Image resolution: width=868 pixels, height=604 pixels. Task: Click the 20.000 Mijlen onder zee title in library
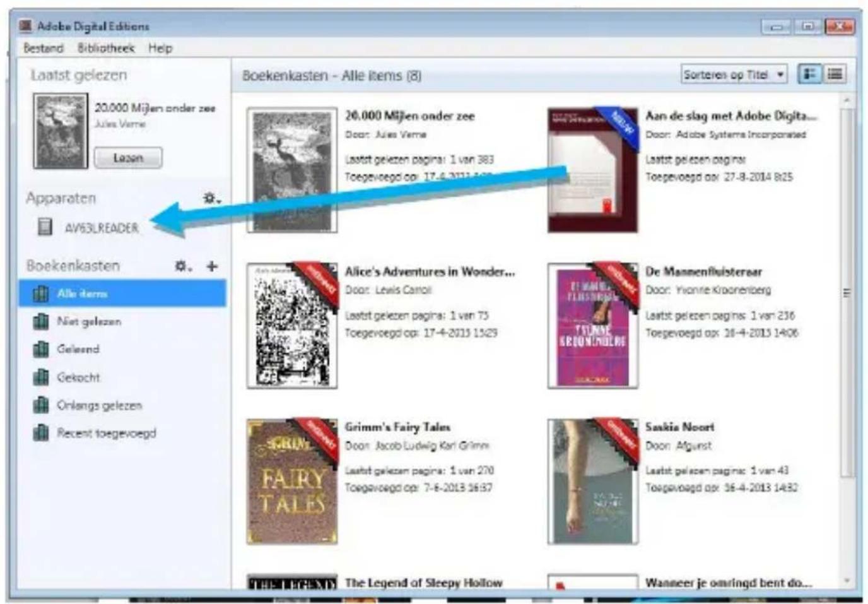tap(409, 116)
